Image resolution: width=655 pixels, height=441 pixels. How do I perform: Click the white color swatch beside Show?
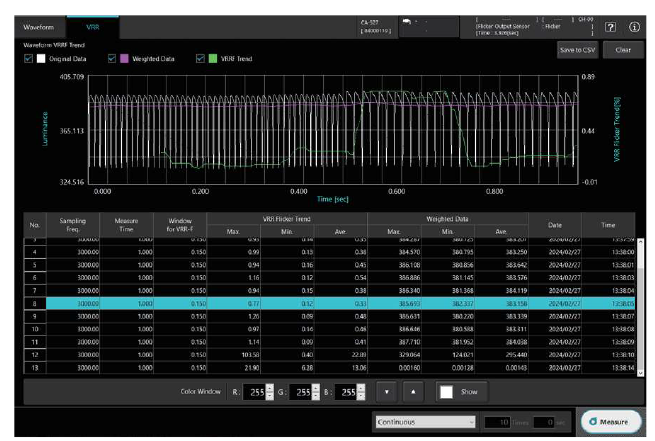pyautogui.click(x=447, y=392)
